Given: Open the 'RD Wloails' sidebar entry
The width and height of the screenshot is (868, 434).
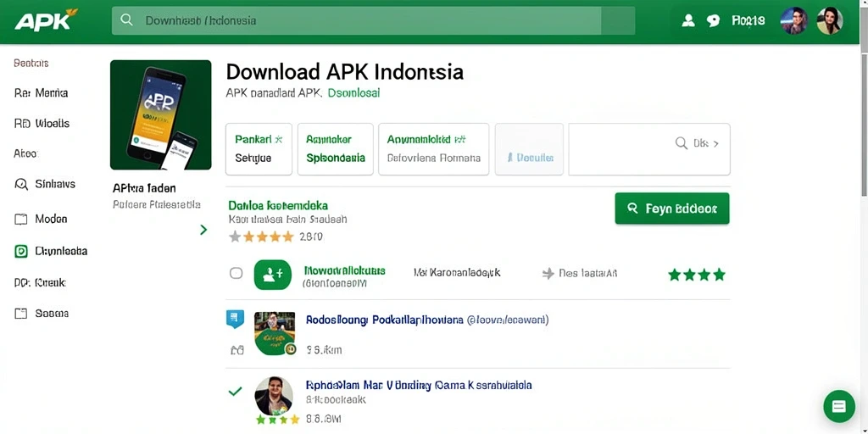Looking at the screenshot, I should tap(42, 124).
